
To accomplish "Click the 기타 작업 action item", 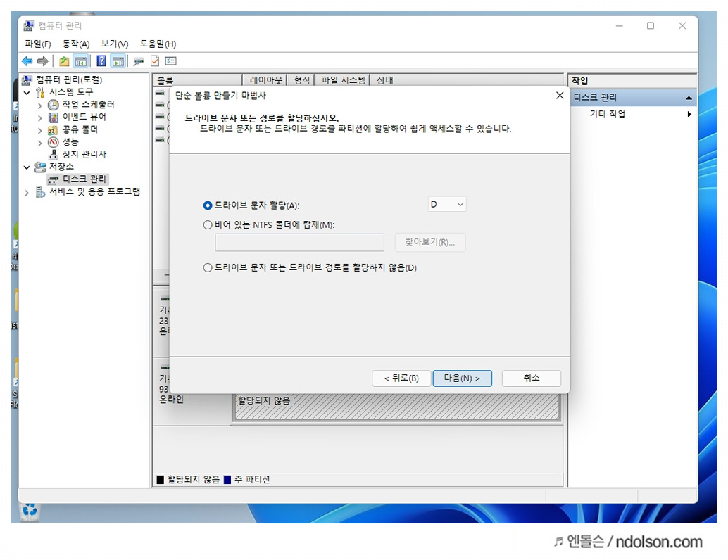I will click(x=608, y=114).
